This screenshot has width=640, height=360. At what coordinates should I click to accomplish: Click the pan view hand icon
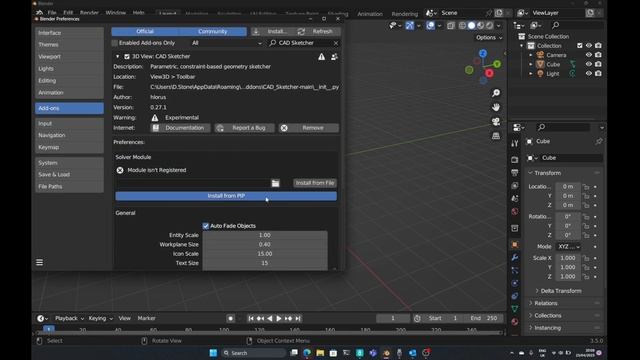(x=496, y=107)
